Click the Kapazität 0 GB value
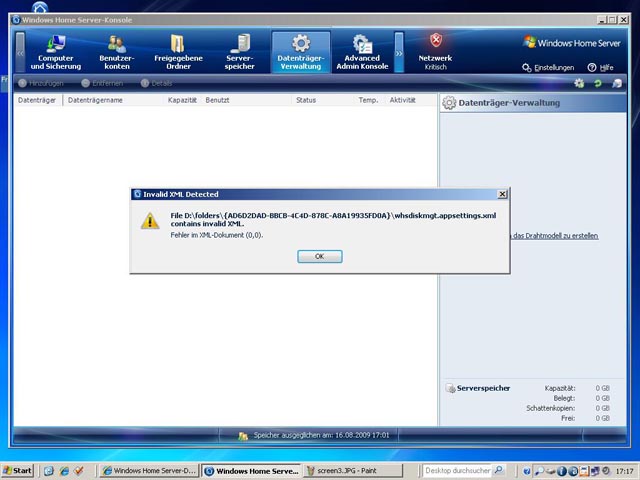The height and width of the screenshot is (480, 640). 602,388
